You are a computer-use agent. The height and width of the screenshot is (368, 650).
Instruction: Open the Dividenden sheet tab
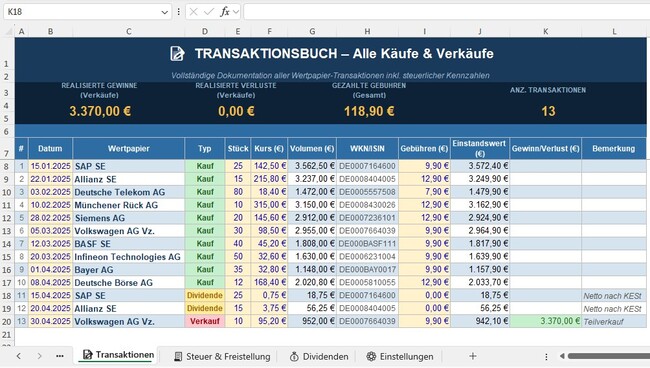pyautogui.click(x=319, y=356)
